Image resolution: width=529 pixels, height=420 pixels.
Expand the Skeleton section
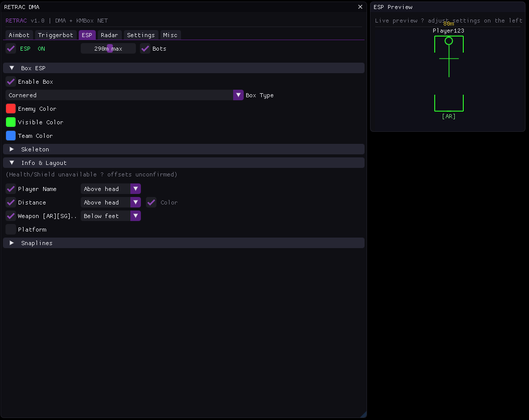click(184, 149)
